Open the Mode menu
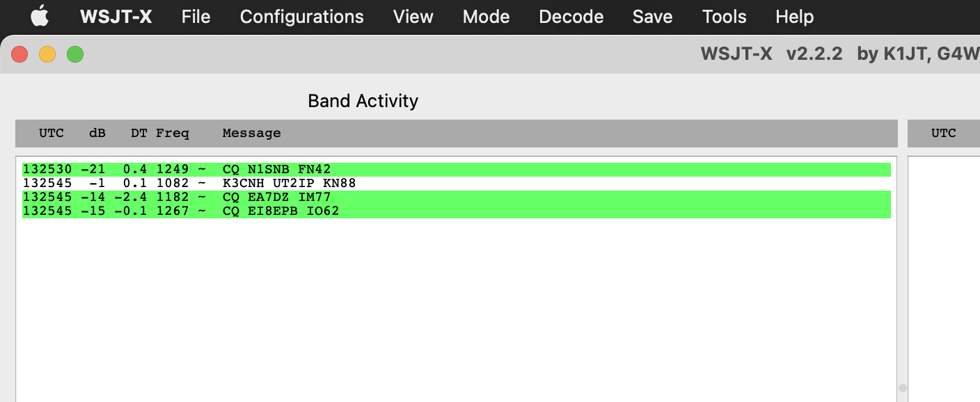This screenshot has height=402, width=980. [x=486, y=17]
